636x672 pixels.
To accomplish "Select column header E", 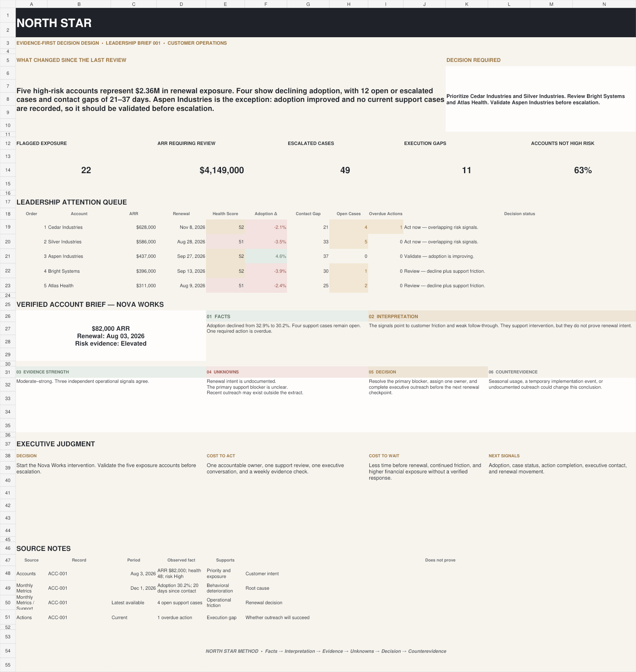I will 225,4.
